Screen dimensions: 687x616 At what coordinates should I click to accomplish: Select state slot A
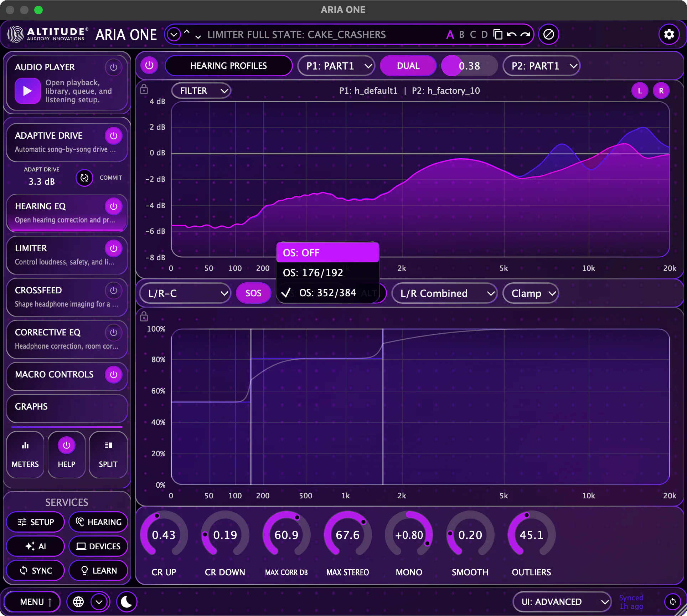450,35
